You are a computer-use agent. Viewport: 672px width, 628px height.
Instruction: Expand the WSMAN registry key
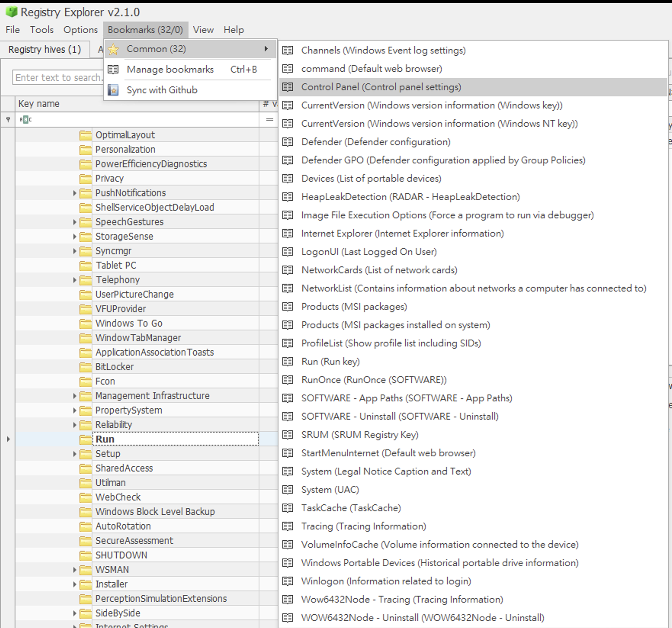pyautogui.click(x=75, y=570)
